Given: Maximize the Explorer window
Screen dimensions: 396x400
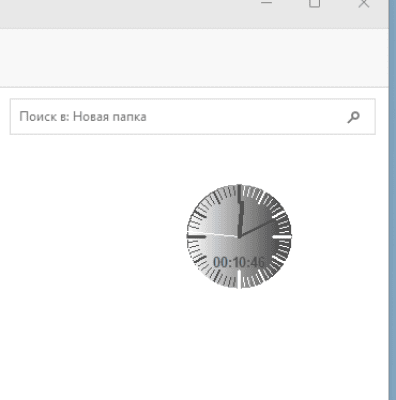Looking at the screenshot, I should point(314,3).
